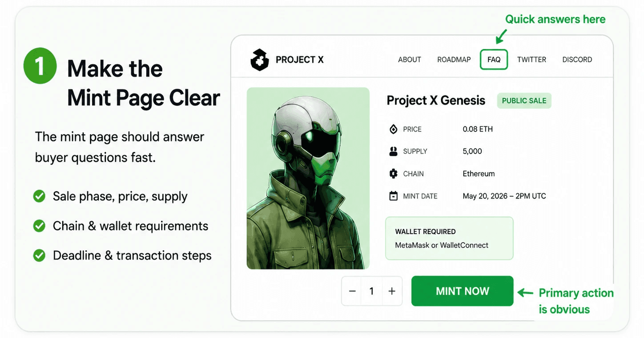Increase mint quantity with plus button

click(x=392, y=291)
